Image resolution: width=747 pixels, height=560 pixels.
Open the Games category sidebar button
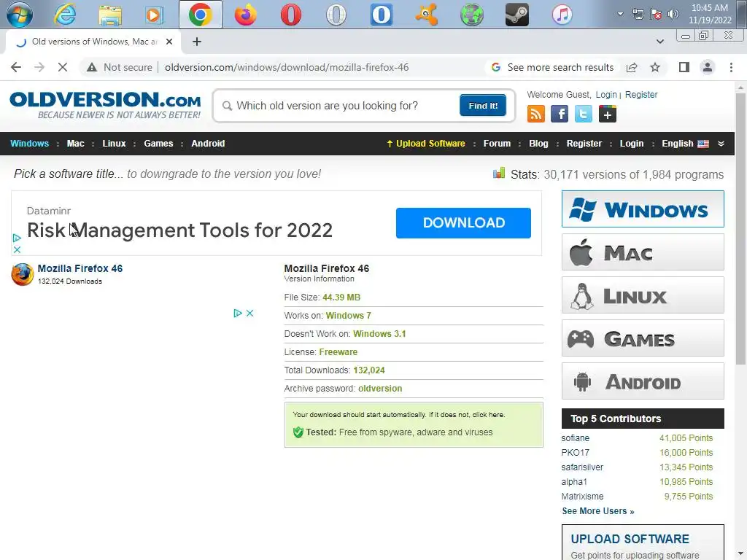[x=643, y=338]
